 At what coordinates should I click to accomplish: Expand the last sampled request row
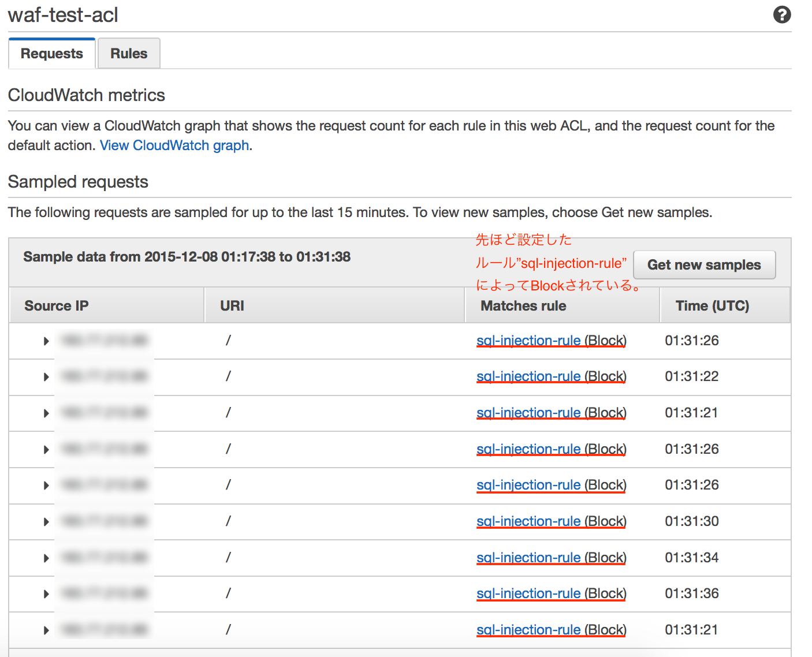pos(46,630)
